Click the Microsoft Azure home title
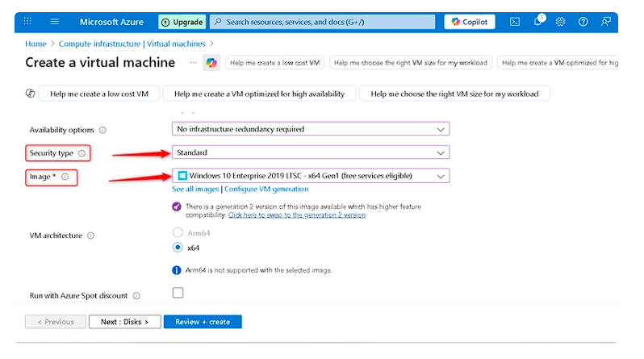The image size is (644, 359). coord(111,22)
